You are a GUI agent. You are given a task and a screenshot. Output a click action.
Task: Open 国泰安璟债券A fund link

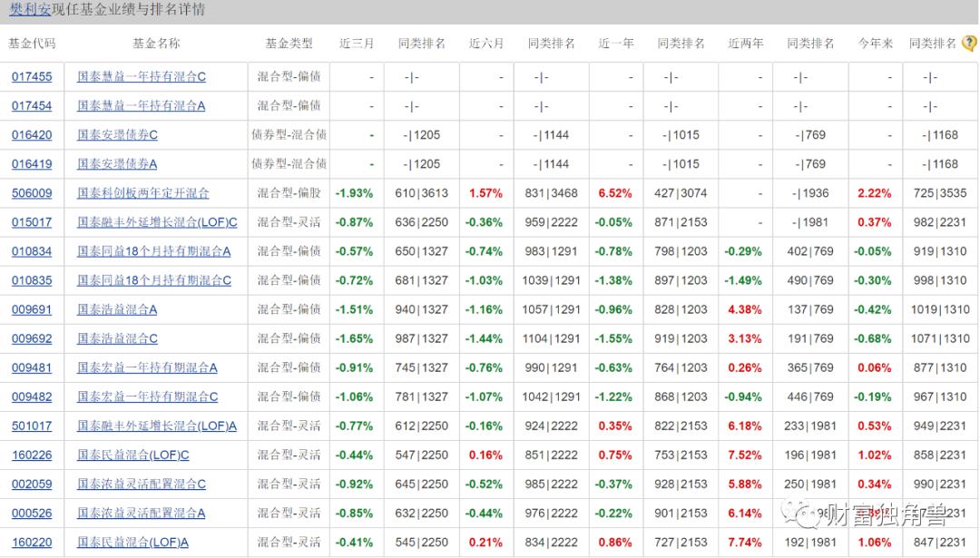(x=116, y=163)
